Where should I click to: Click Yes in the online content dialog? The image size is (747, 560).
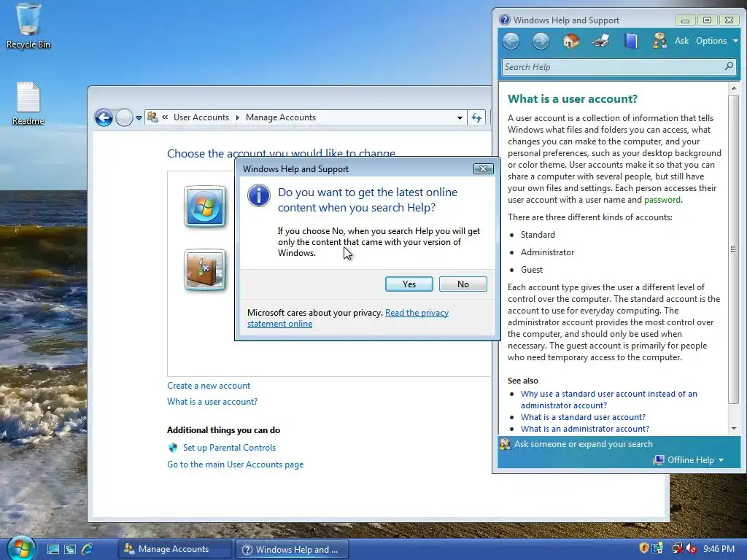click(x=409, y=284)
